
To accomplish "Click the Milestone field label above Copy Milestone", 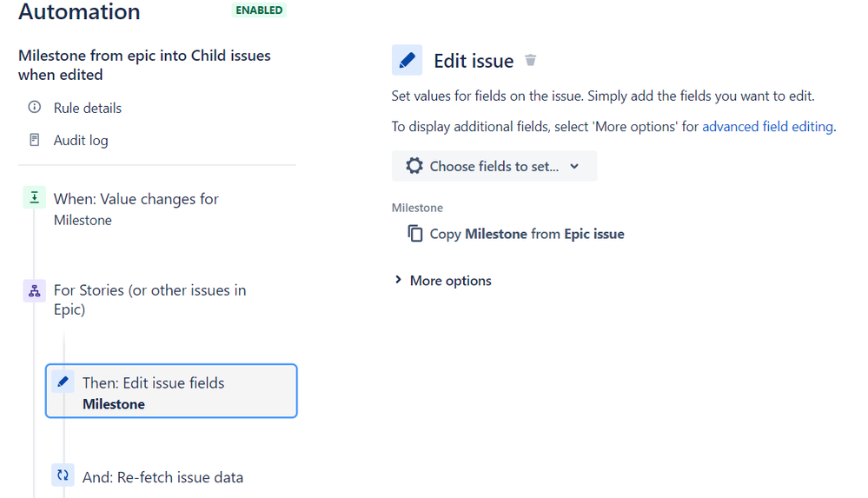I will [x=417, y=208].
